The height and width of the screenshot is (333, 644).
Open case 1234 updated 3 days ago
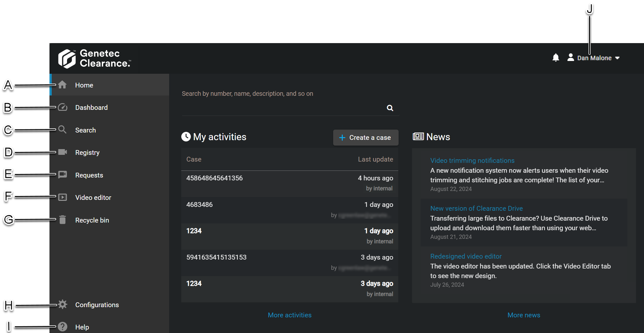[x=290, y=289]
